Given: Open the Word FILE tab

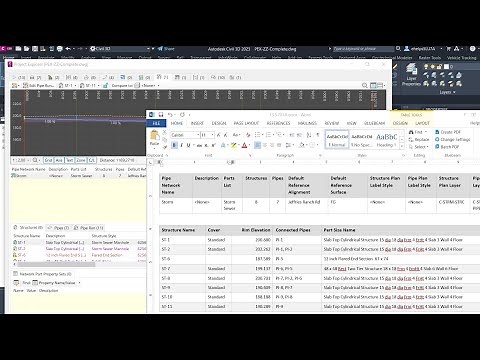Looking at the screenshot, I should 156,123.
